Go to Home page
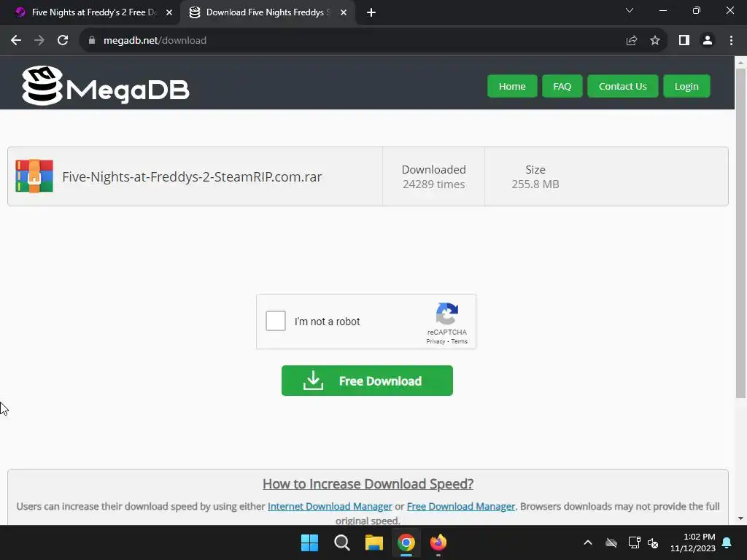The height and width of the screenshot is (560, 747). click(512, 86)
